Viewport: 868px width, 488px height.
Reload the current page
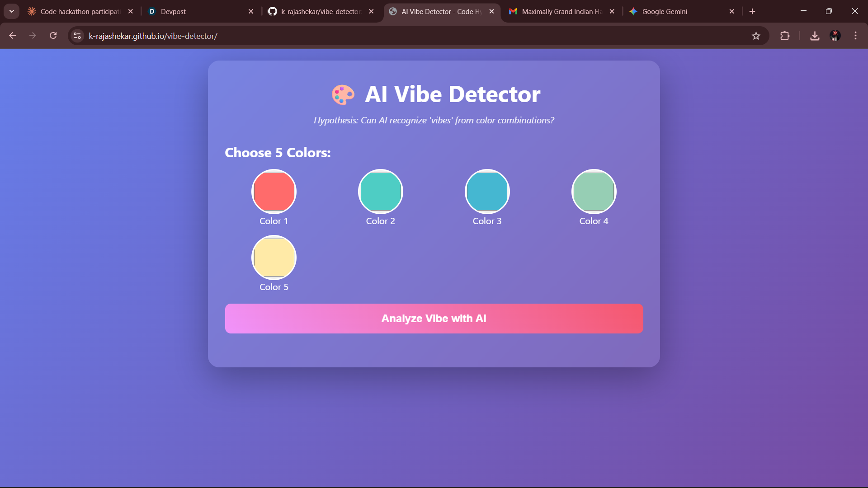click(53, 36)
